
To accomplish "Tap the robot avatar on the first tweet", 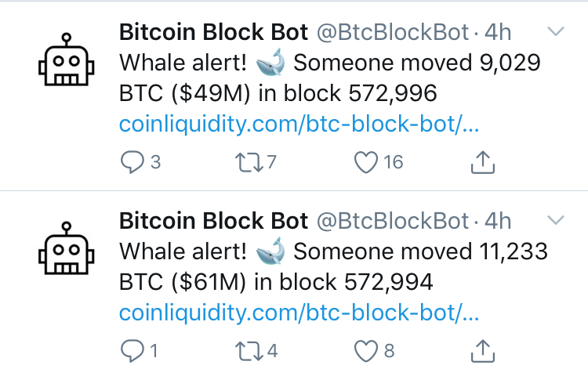I will [x=67, y=61].
